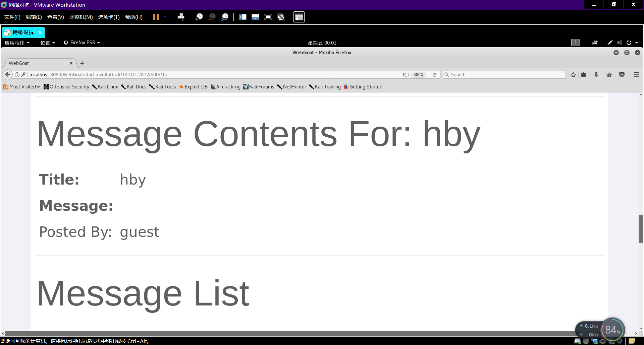Open the Kali Tools bookmark
This screenshot has height=345, width=644.
[x=163, y=87]
